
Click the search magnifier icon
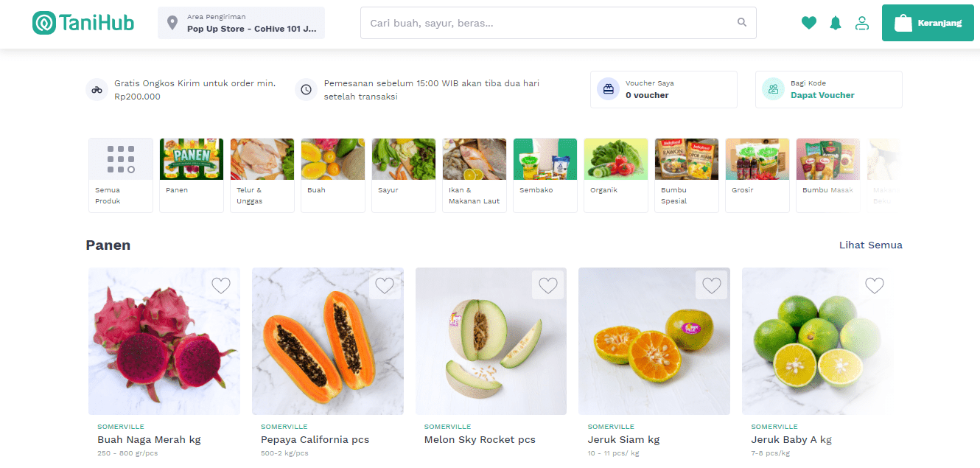point(742,23)
